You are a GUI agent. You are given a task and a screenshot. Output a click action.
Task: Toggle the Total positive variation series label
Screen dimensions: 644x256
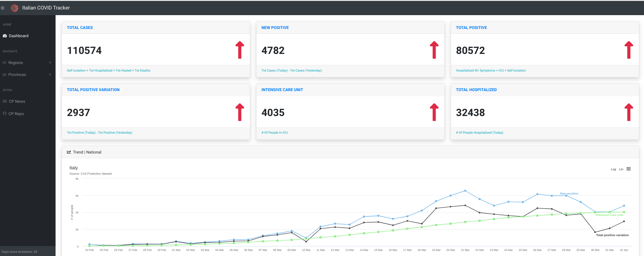612,235
